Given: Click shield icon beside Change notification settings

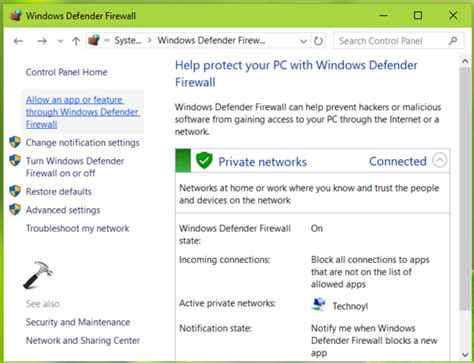Looking at the screenshot, I should [15, 142].
